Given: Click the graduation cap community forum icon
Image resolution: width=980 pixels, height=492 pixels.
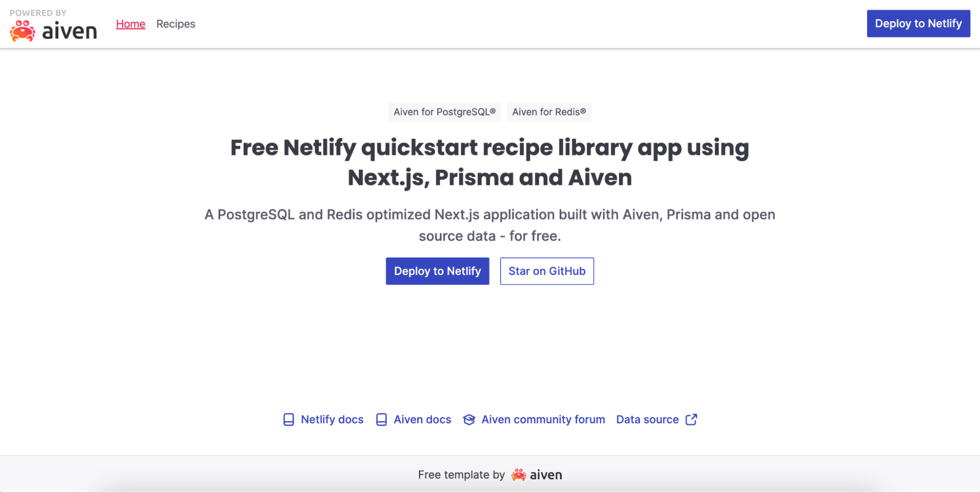Looking at the screenshot, I should point(469,420).
